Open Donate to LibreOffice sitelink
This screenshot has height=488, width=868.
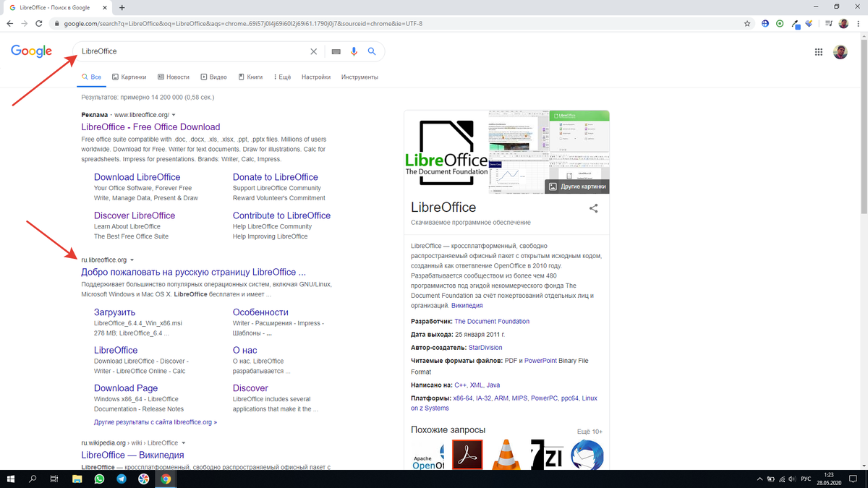(276, 177)
